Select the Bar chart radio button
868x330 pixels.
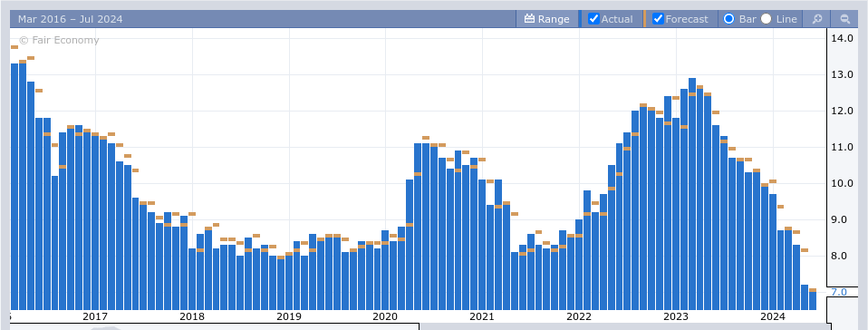(729, 19)
